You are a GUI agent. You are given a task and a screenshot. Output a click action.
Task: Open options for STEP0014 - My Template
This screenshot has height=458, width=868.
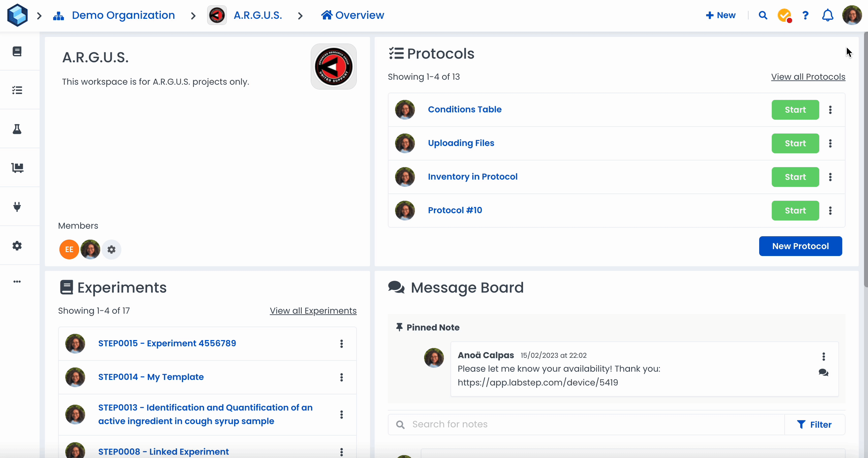341,377
